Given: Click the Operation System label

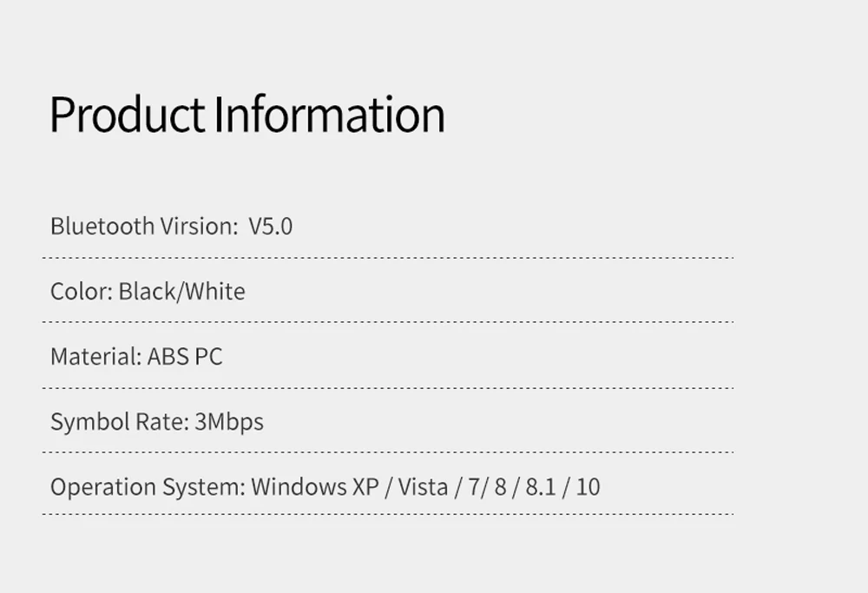Looking at the screenshot, I should (148, 487).
